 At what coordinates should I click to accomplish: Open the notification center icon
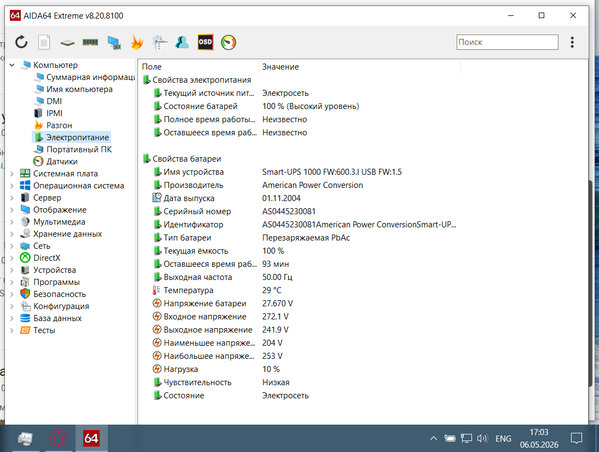coord(576,438)
